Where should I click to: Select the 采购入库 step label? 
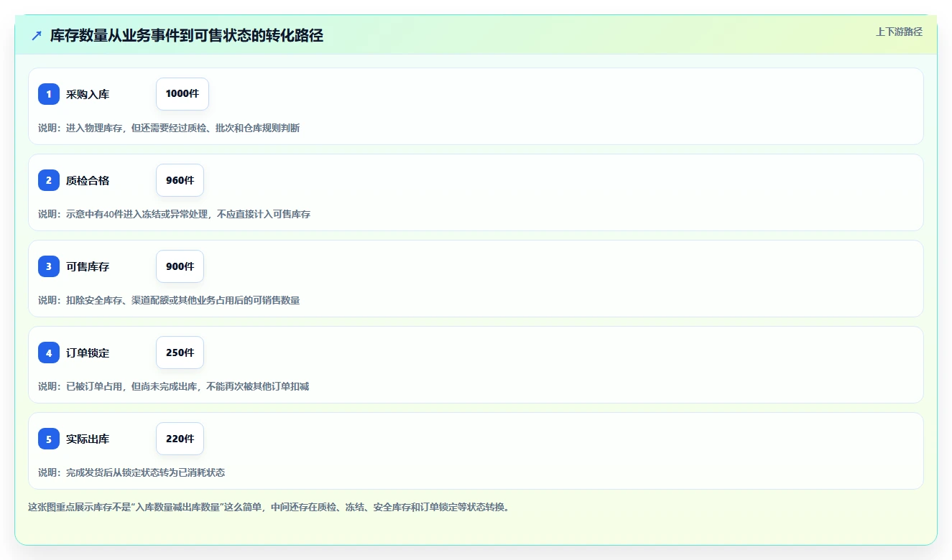(x=88, y=94)
